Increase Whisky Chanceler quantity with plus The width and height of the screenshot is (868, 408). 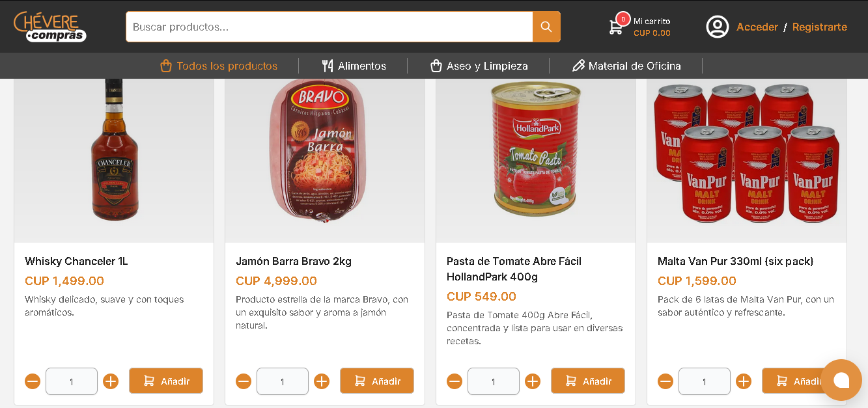[x=111, y=381]
